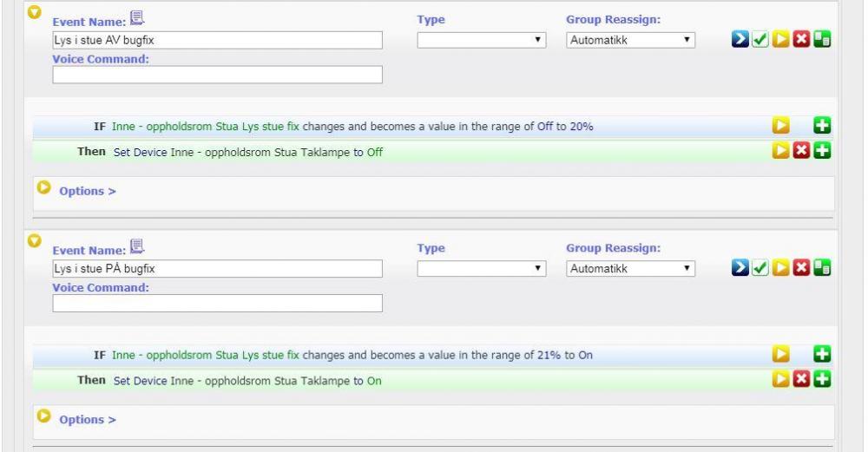Click Voice Command field of PÅ bugfix event
Image resolution: width=868 pixels, height=452 pixels.
coord(217,303)
